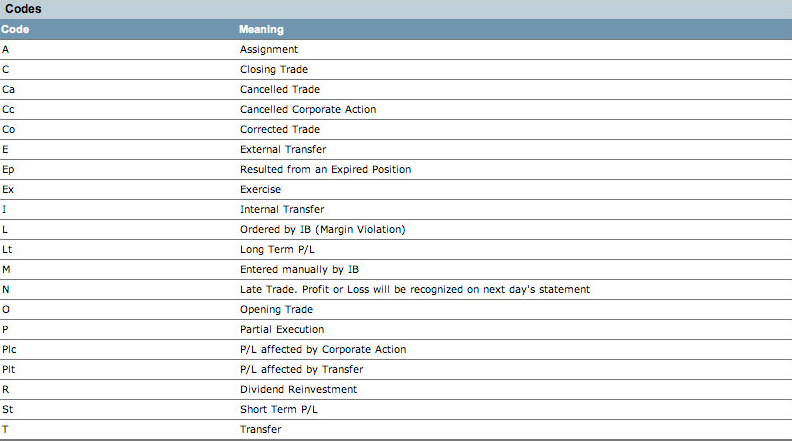792x441 pixels.
Task: Click the Ca code cell
Action: (9, 89)
